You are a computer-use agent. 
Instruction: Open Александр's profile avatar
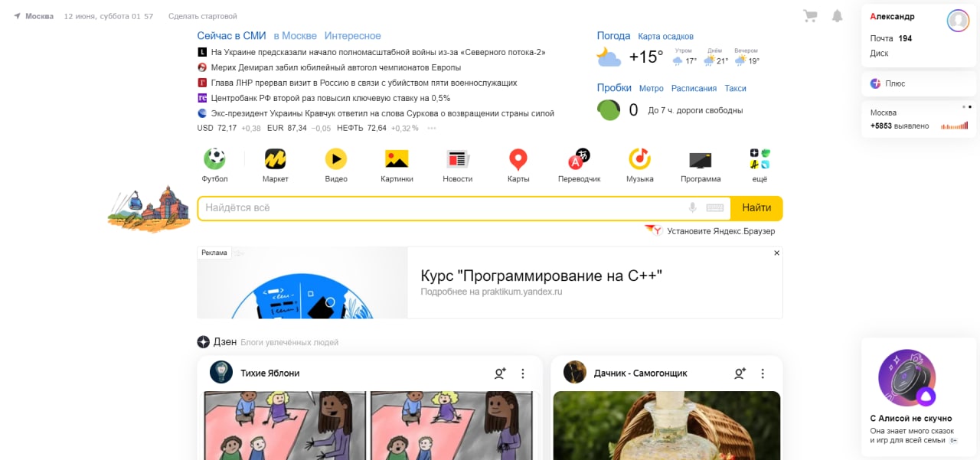point(958,20)
